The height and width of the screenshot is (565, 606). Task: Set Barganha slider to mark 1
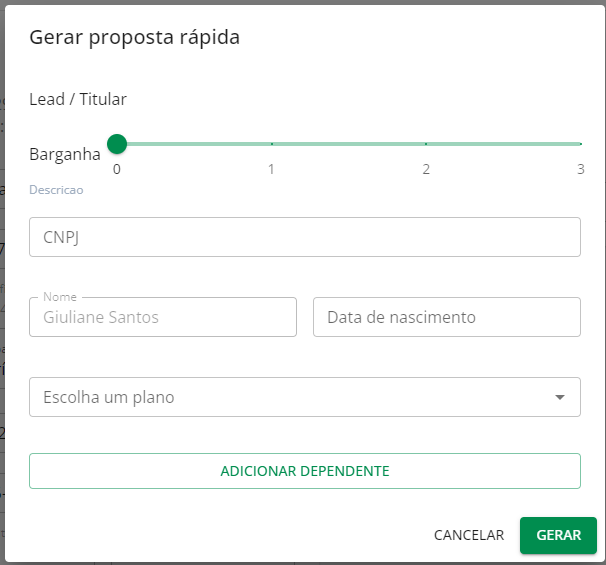271,144
